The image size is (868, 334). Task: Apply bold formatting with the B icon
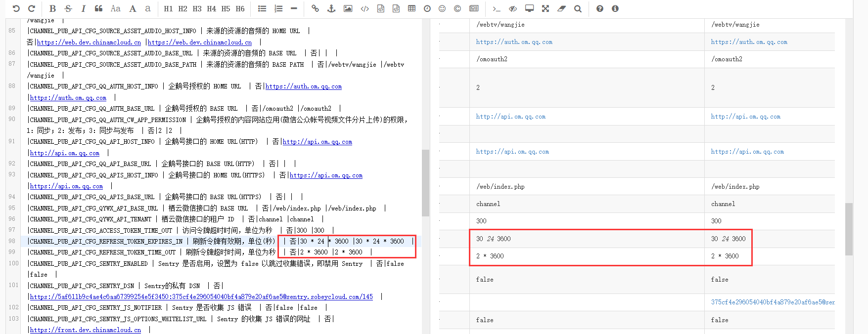[x=53, y=8]
